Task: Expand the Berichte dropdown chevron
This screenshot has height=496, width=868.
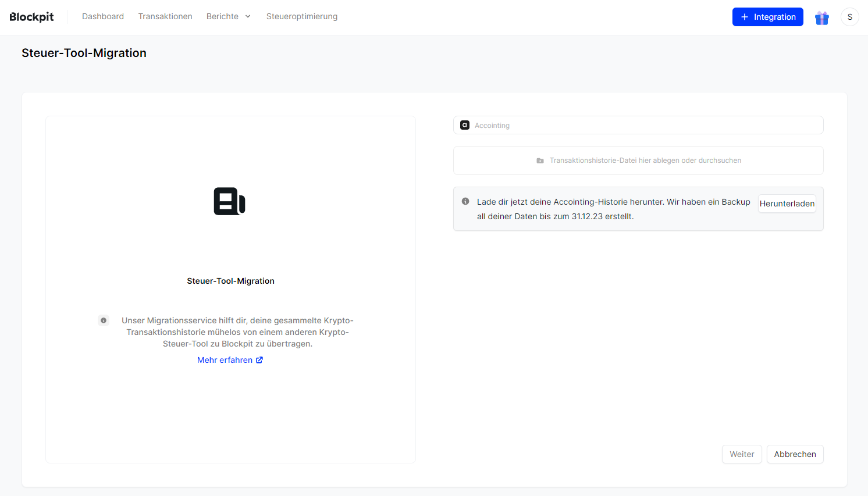Action: [248, 16]
